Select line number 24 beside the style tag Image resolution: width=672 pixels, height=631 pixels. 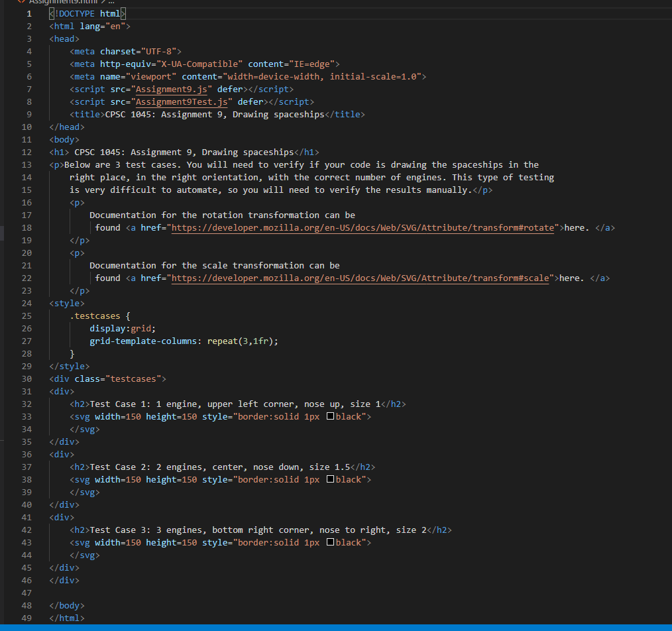click(x=27, y=303)
